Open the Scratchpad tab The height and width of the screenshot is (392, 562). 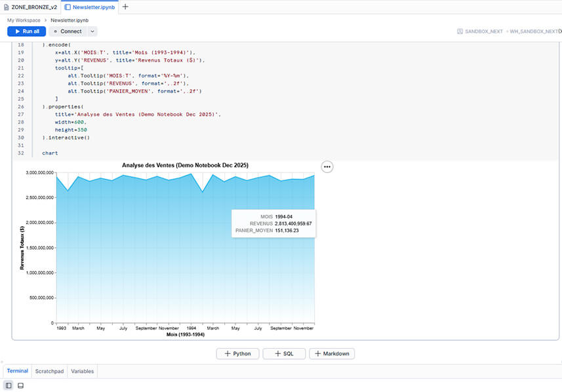tap(49, 371)
